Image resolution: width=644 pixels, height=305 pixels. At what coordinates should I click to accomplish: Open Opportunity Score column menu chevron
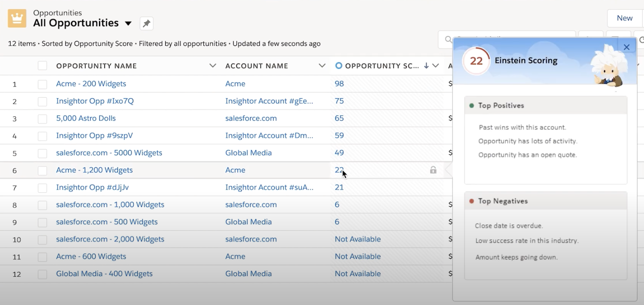point(436,66)
